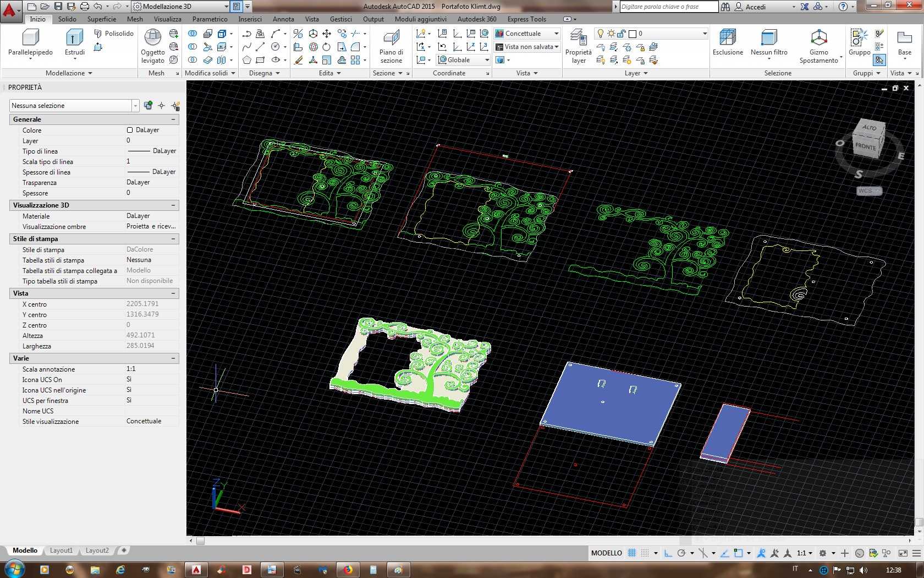Click the layer 0 color swatch square
Image resolution: width=924 pixels, height=578 pixels.
632,34
